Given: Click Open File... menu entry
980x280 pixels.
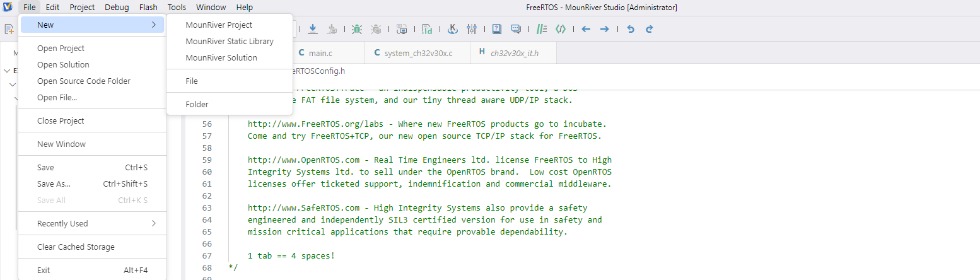Looking at the screenshot, I should click(x=93, y=97).
